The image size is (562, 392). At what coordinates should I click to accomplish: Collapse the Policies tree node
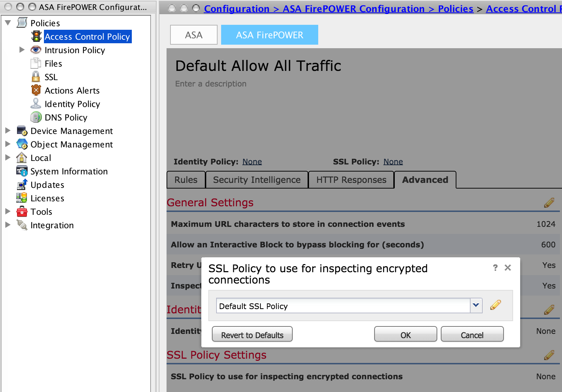[x=8, y=23]
